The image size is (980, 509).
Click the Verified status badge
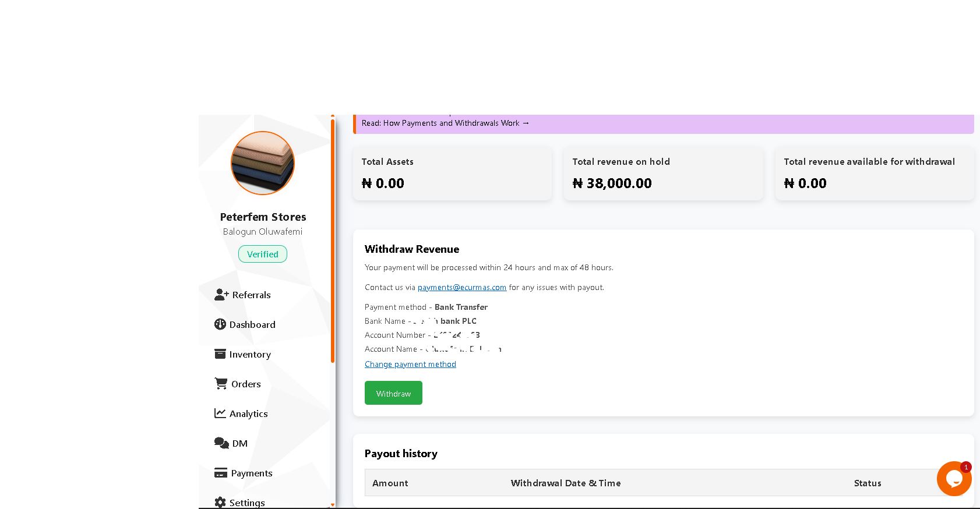263,254
